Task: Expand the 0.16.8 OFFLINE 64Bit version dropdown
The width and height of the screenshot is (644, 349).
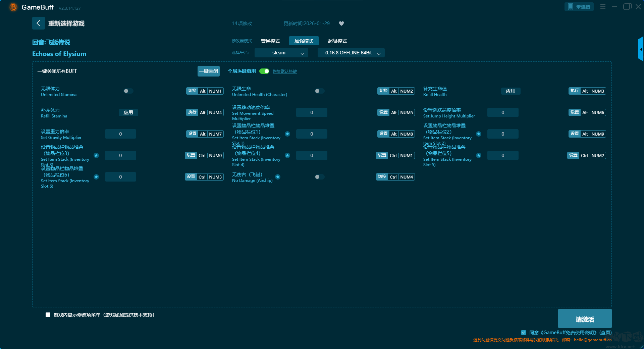Action: [351, 53]
